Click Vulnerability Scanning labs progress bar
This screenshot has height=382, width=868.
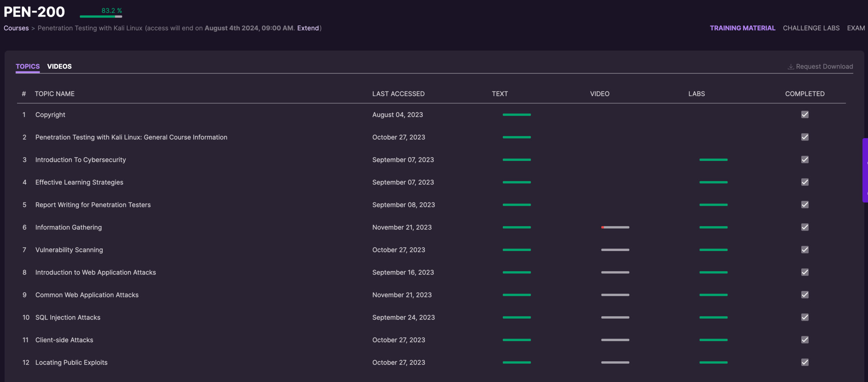pos(713,250)
